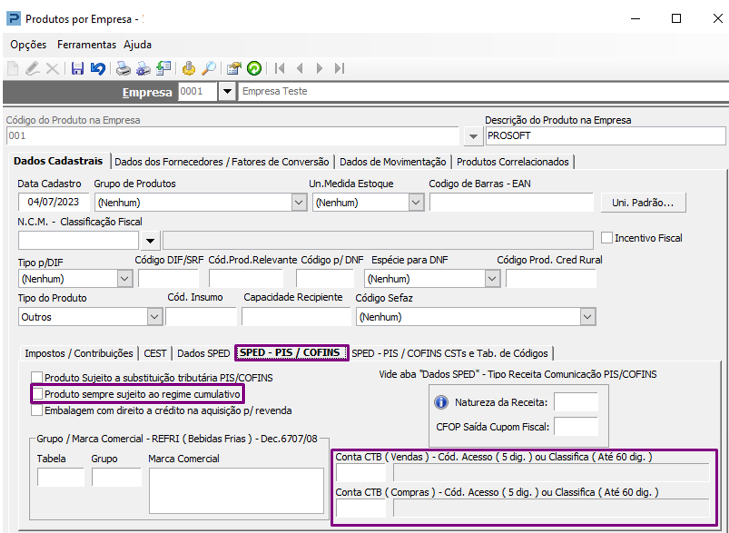The height and width of the screenshot is (533, 729).
Task: Expand the Tipo p/DIF combo box
Action: point(125,279)
